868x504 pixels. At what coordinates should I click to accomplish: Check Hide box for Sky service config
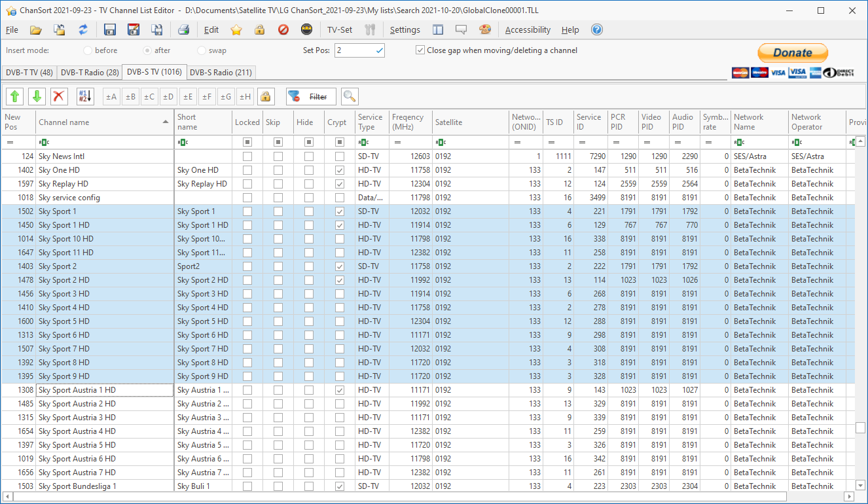pos(308,198)
